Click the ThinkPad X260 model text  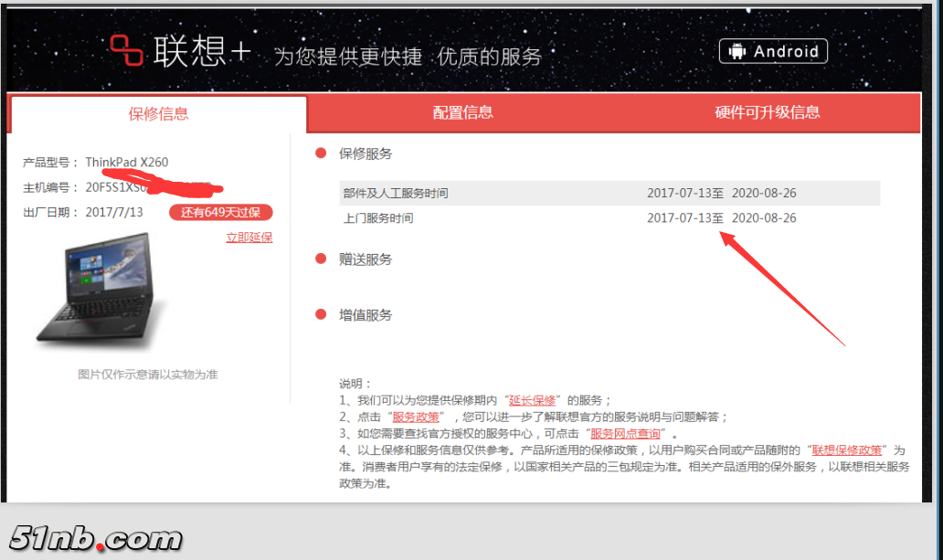[x=127, y=163]
